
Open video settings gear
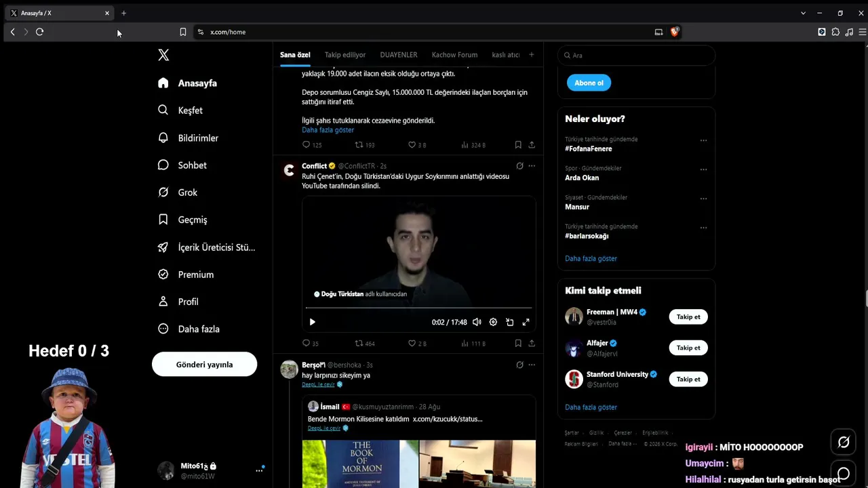tap(493, 322)
